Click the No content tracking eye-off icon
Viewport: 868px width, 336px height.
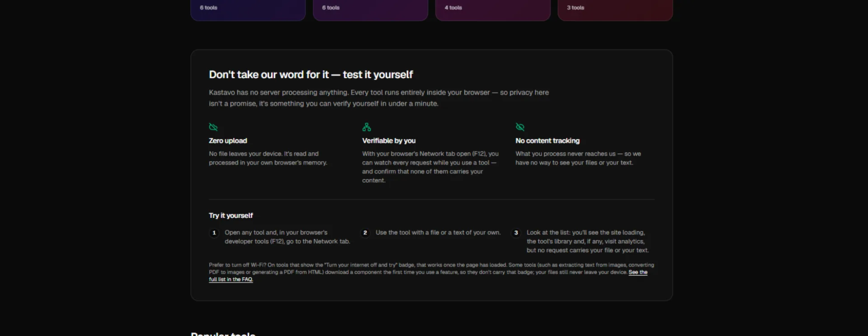(520, 127)
